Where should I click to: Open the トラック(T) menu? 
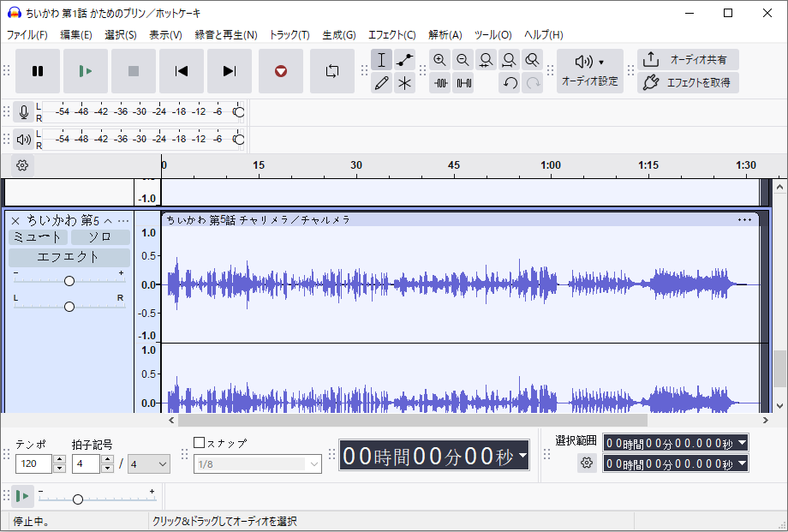click(x=290, y=35)
